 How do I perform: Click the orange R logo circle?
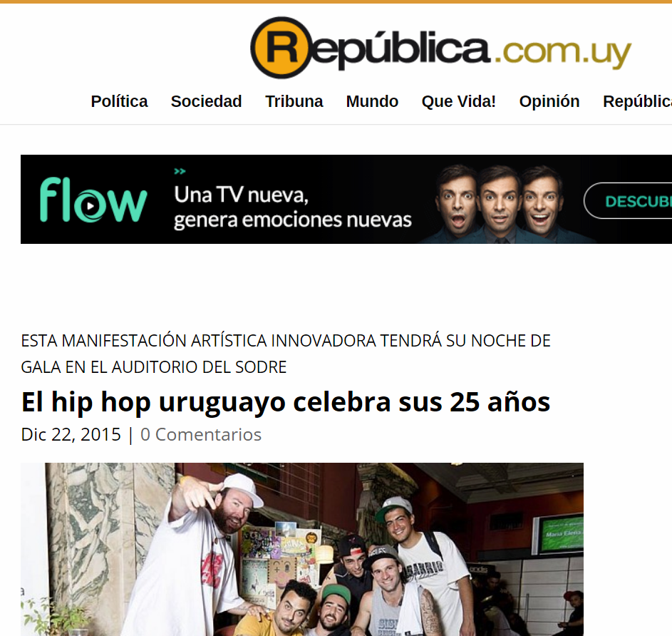pos(281,48)
